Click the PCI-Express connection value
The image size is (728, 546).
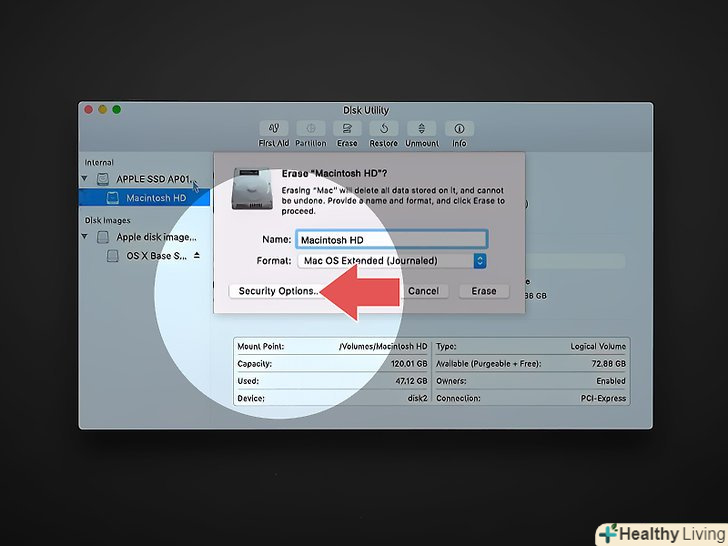pos(603,398)
